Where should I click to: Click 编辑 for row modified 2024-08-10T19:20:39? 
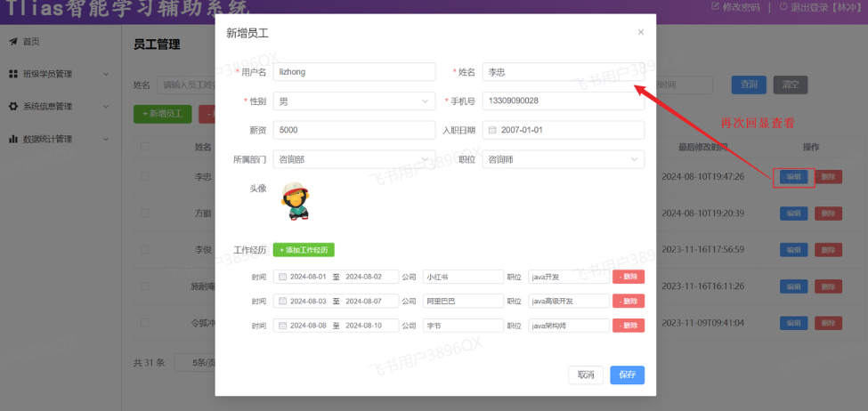(794, 213)
